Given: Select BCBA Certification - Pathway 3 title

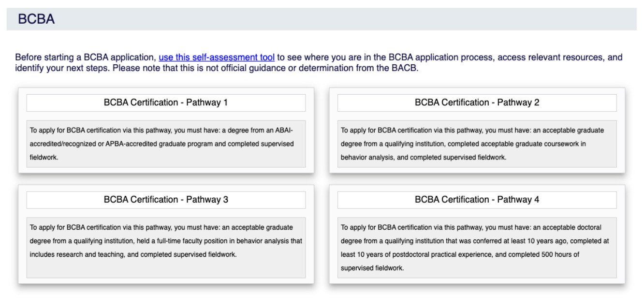Looking at the screenshot, I should (x=166, y=200).
